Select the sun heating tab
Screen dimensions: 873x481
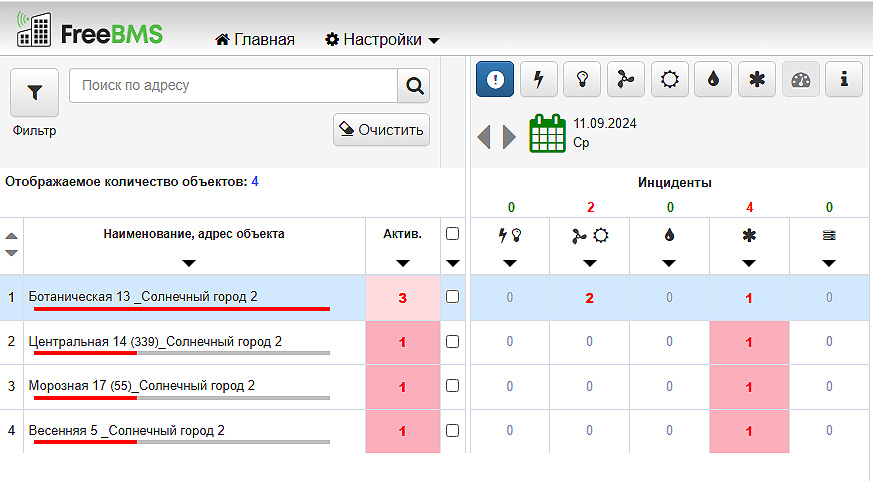coord(669,79)
